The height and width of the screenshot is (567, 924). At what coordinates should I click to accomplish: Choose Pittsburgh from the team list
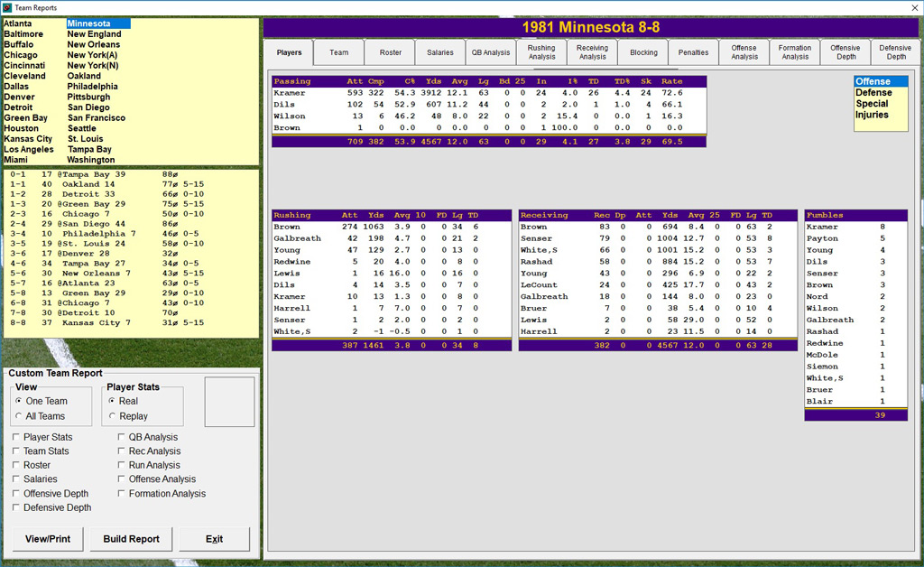point(89,97)
